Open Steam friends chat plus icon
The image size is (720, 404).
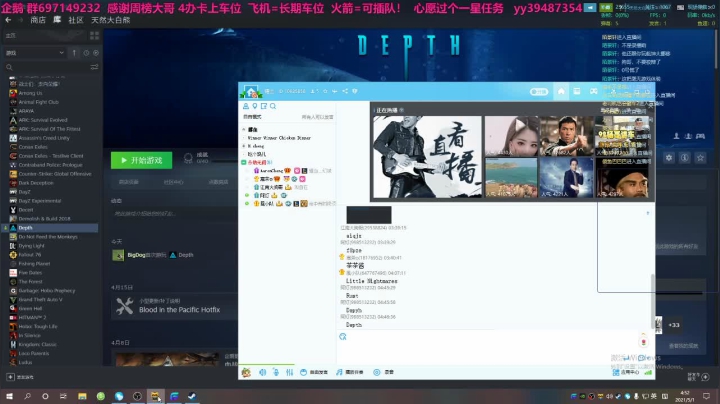[x=706, y=377]
